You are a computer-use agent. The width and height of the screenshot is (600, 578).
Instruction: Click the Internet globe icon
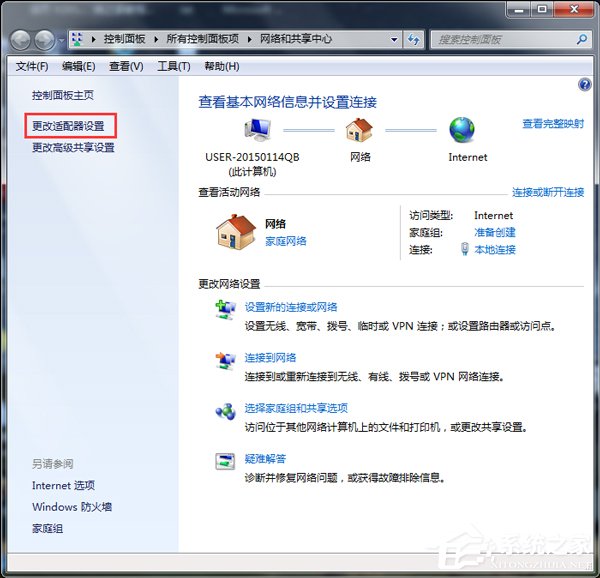click(x=461, y=130)
